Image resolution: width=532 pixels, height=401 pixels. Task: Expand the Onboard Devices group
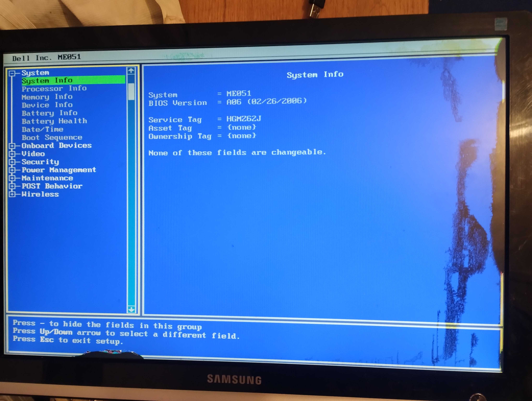[x=12, y=146]
